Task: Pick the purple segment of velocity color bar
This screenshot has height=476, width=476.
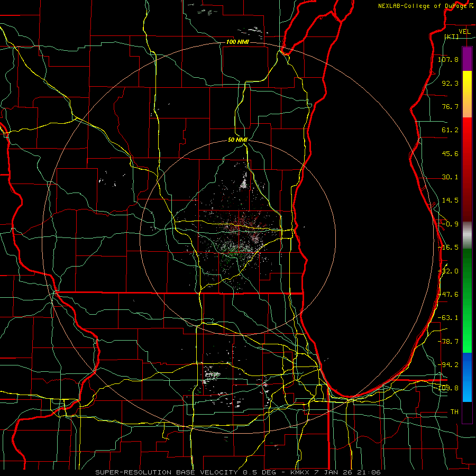Action: click(x=467, y=59)
